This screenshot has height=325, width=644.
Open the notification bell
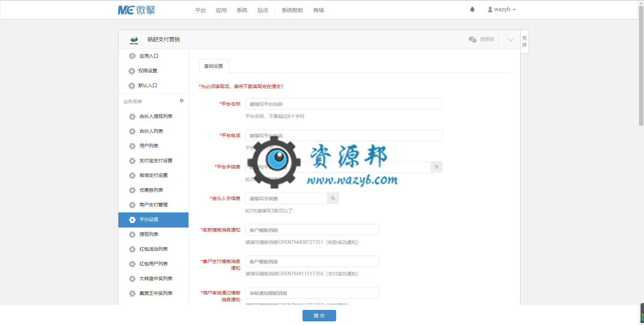click(472, 9)
